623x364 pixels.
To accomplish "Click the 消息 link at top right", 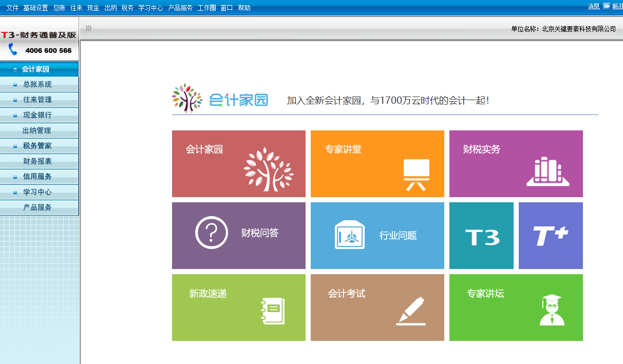I will click(x=594, y=6).
